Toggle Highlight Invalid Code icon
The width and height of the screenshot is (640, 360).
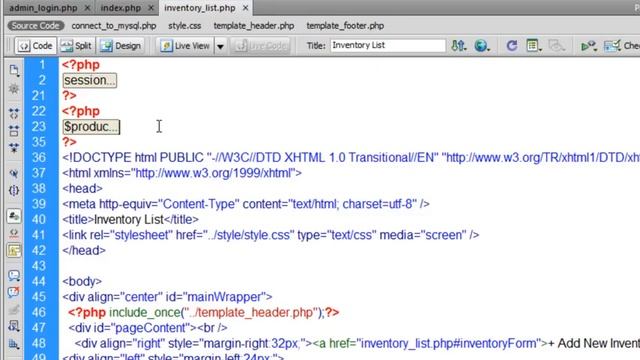pos(14,233)
